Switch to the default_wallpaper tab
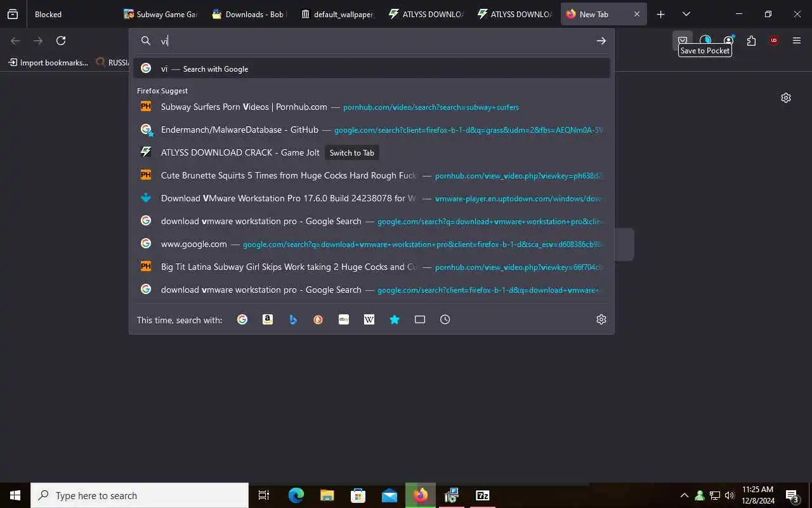Image resolution: width=812 pixels, height=508 pixels. coord(337,14)
